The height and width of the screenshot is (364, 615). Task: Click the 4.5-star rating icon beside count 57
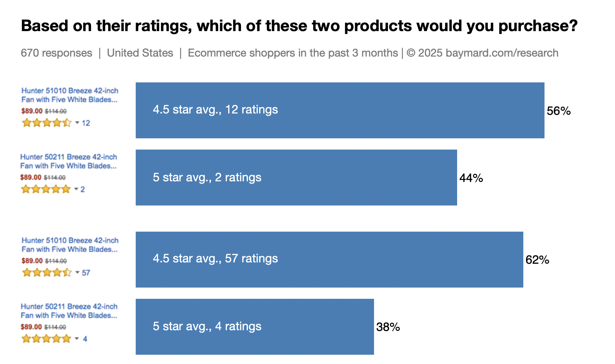click(47, 273)
